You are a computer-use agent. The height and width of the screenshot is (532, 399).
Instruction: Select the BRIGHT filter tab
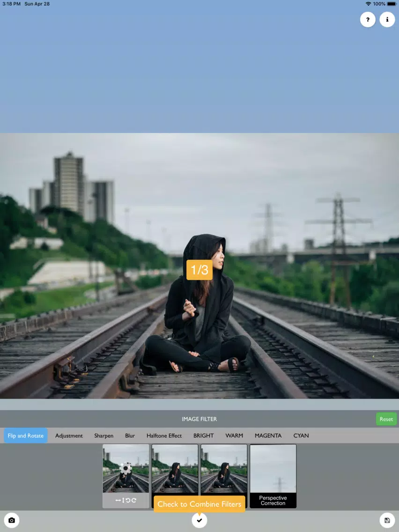204,436
